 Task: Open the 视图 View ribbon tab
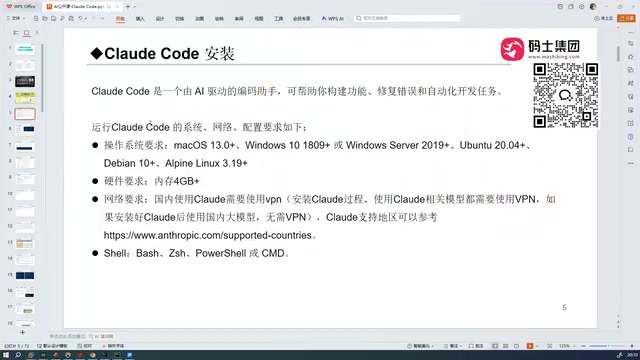[259, 19]
